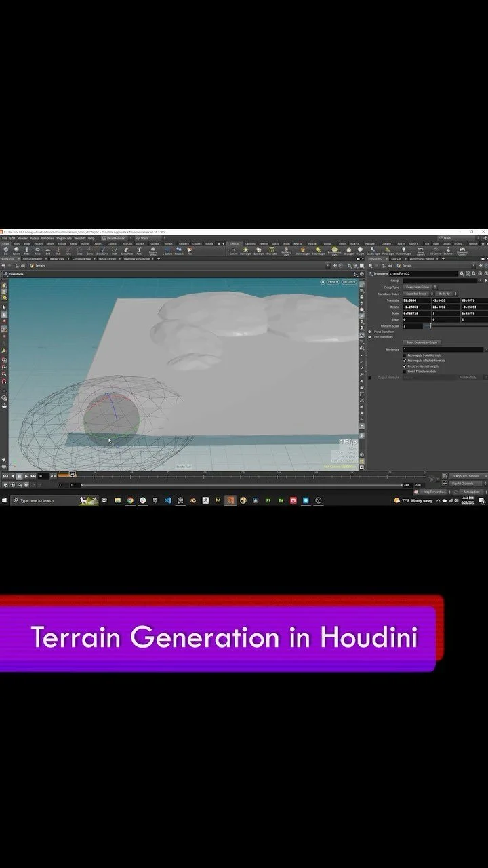Switch to the Performance Monitor tab
This screenshot has width=488, height=868.
click(x=423, y=258)
